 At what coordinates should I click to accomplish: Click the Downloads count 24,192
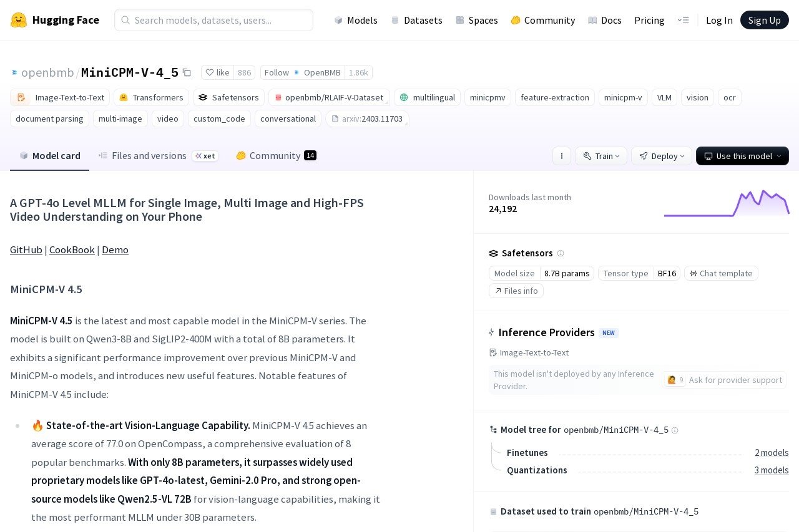click(502, 209)
